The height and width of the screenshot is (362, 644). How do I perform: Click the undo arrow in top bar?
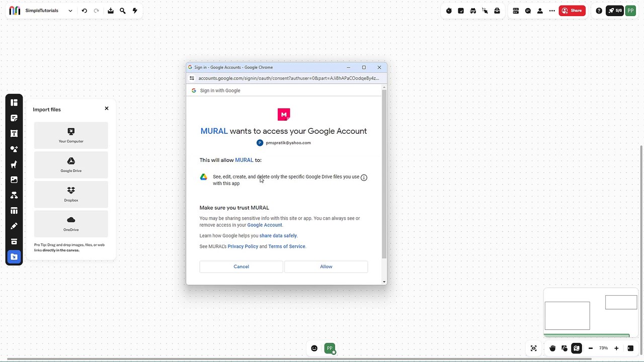pos(84,11)
